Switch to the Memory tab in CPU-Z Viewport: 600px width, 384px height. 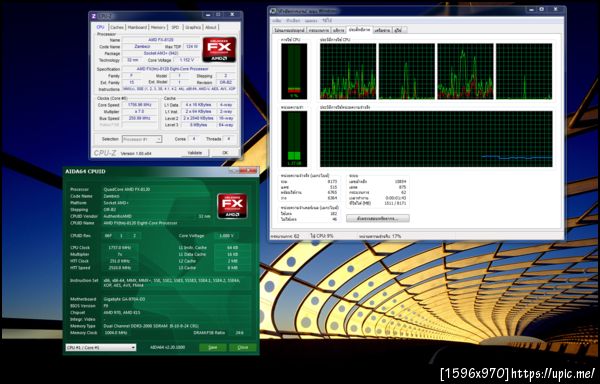coord(158,28)
